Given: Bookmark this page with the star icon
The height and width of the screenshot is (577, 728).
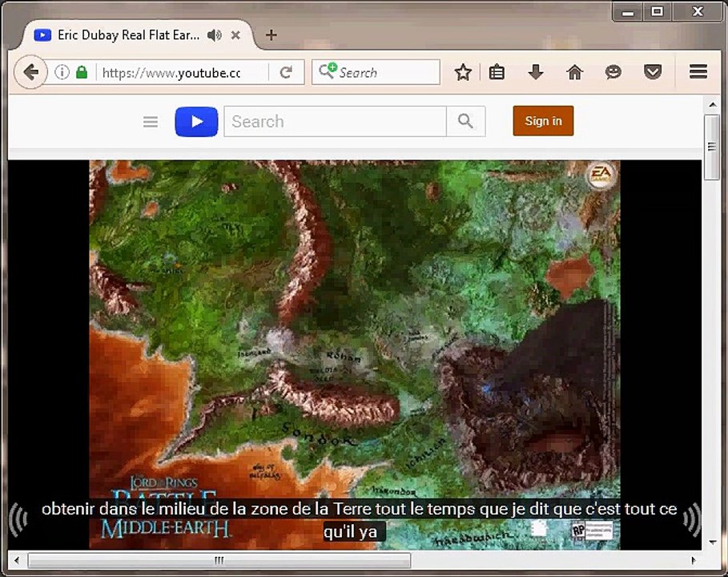Looking at the screenshot, I should (463, 72).
